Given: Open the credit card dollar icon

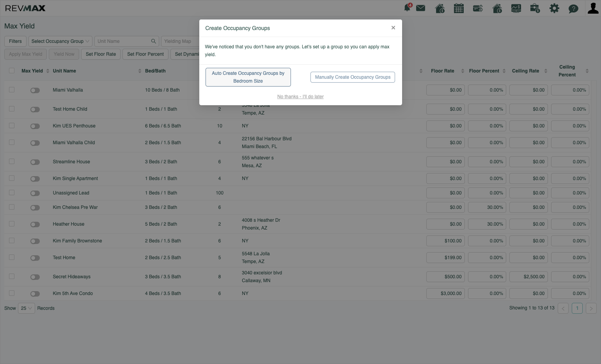Looking at the screenshot, I should coord(478,8).
